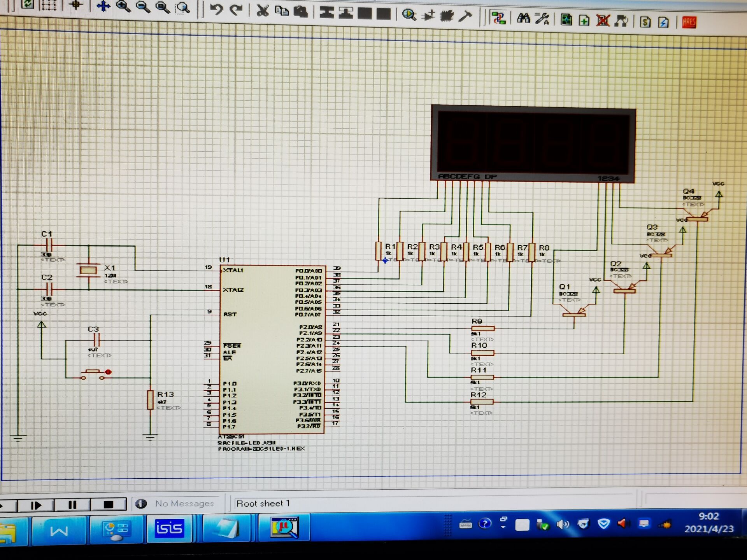Image resolution: width=747 pixels, height=560 pixels.
Task: Click the Redo arrow icon
Action: point(236,10)
